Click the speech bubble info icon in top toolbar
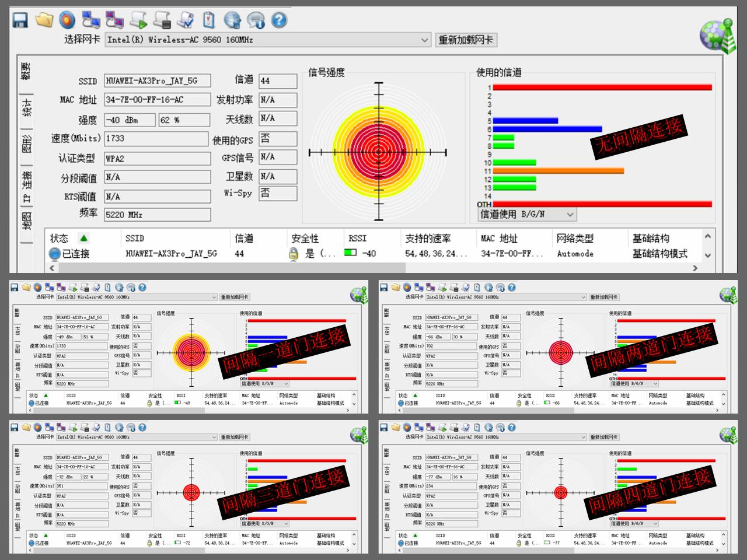 tap(256, 20)
